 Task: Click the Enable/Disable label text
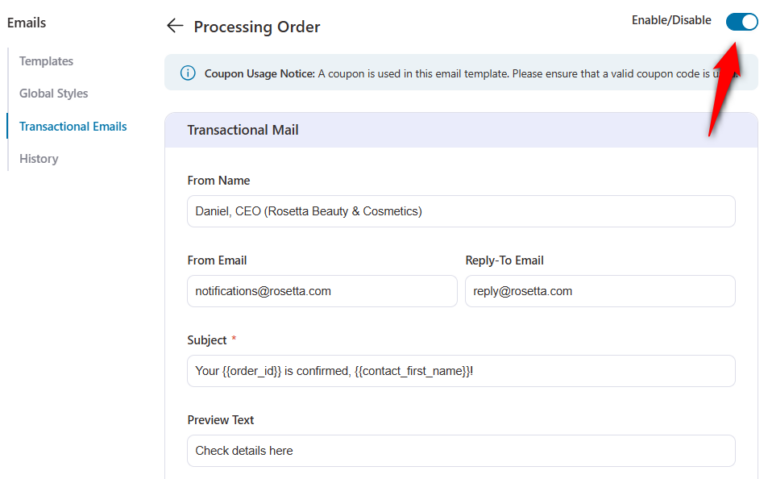[671, 20]
